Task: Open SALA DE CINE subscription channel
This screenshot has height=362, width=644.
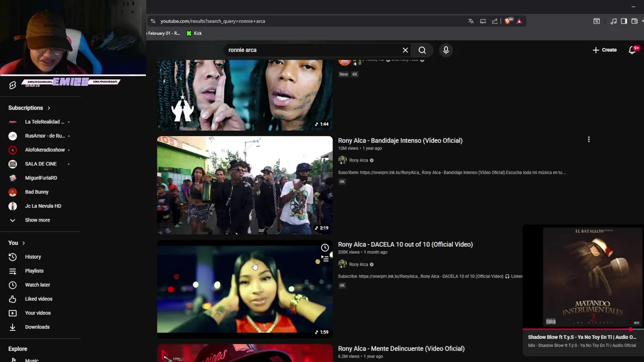Action: (40, 164)
